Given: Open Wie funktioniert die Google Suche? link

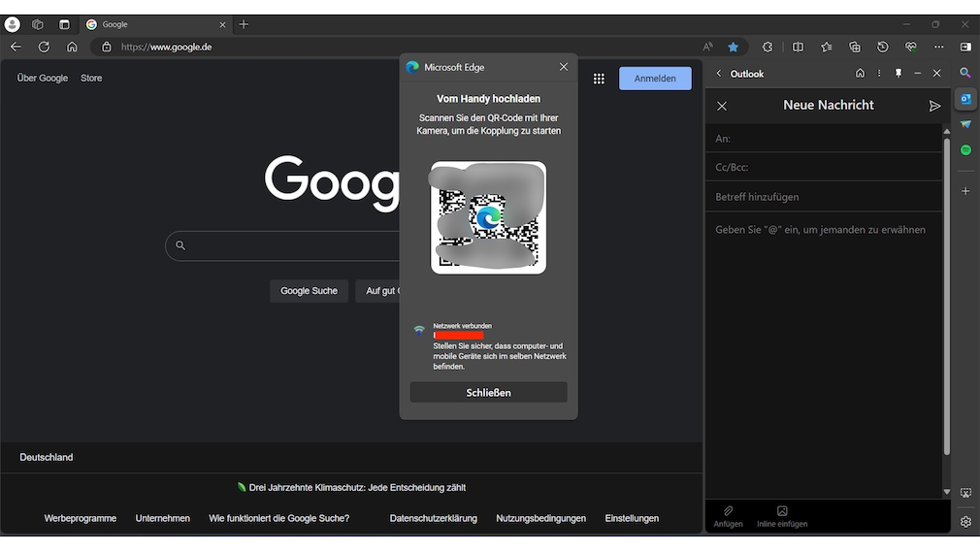Looking at the screenshot, I should click(x=278, y=519).
